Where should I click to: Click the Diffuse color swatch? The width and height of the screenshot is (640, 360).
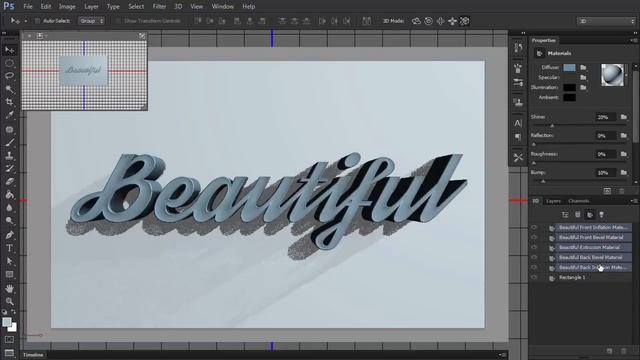coord(569,67)
